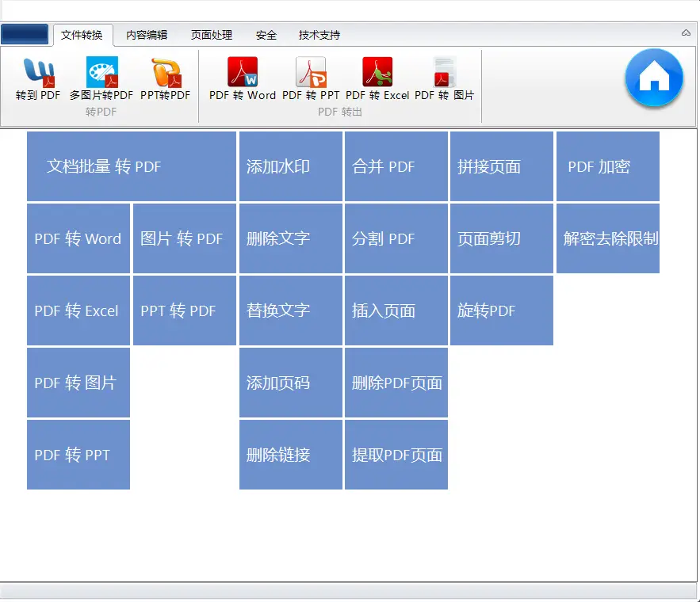Collapse the ribbon with the top-right chevron
Viewport: 700px width, 602px height.
coord(685,33)
